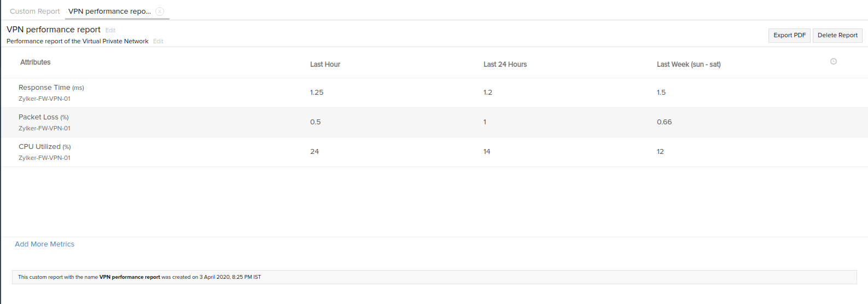Select the Response Time (ms) attribute

pyautogui.click(x=51, y=88)
